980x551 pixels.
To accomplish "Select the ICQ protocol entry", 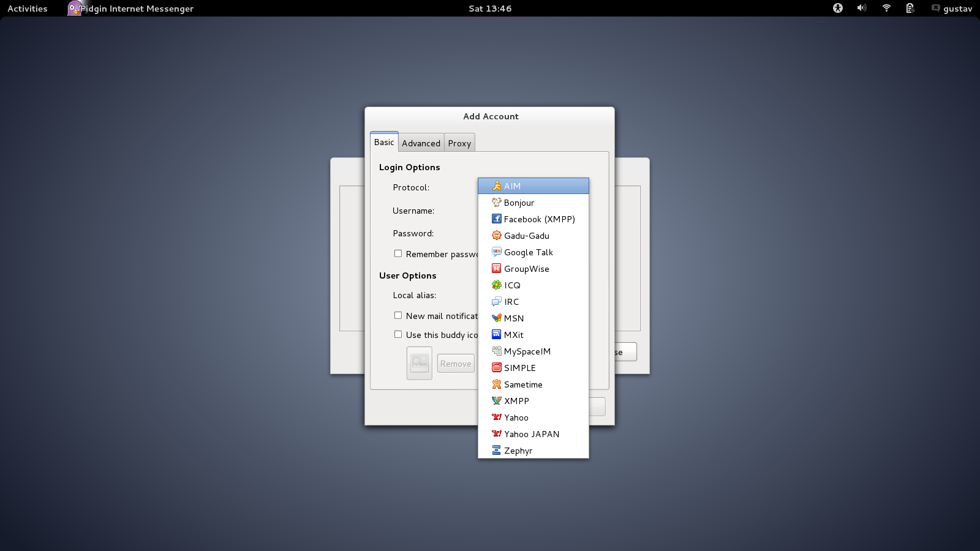I will click(533, 285).
